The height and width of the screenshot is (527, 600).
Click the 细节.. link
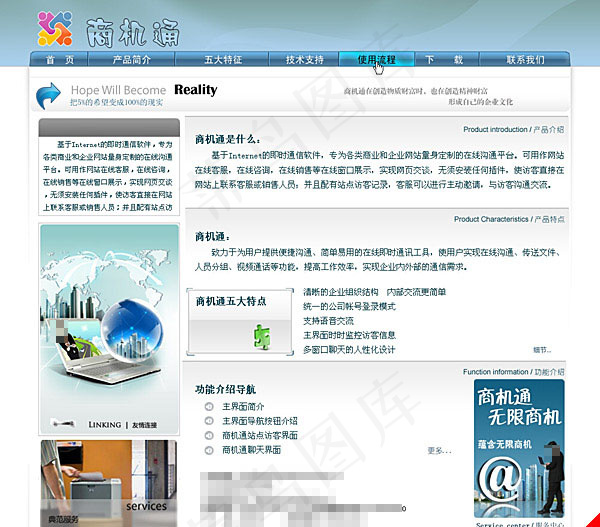[x=542, y=349]
